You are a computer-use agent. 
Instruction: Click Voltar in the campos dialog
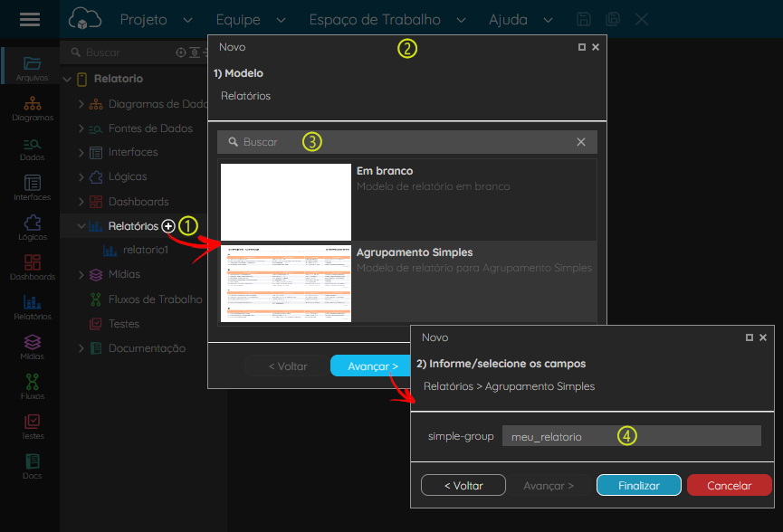pyautogui.click(x=463, y=485)
